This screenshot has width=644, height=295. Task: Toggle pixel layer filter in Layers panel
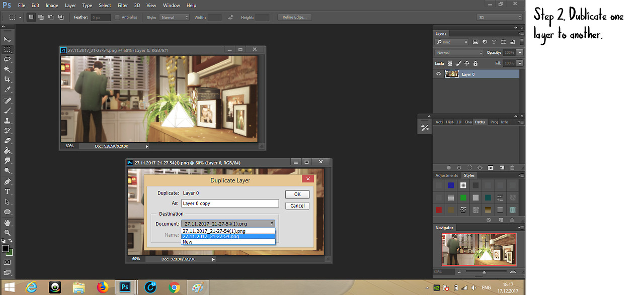(x=475, y=42)
